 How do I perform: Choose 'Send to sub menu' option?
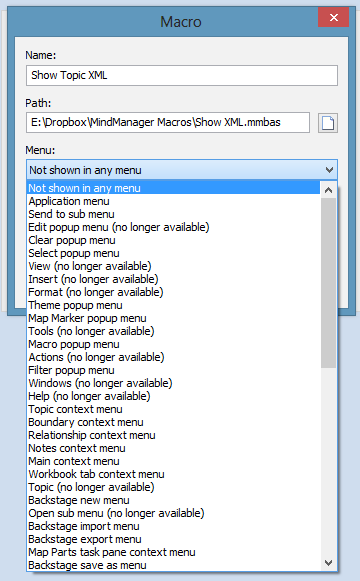173,214
